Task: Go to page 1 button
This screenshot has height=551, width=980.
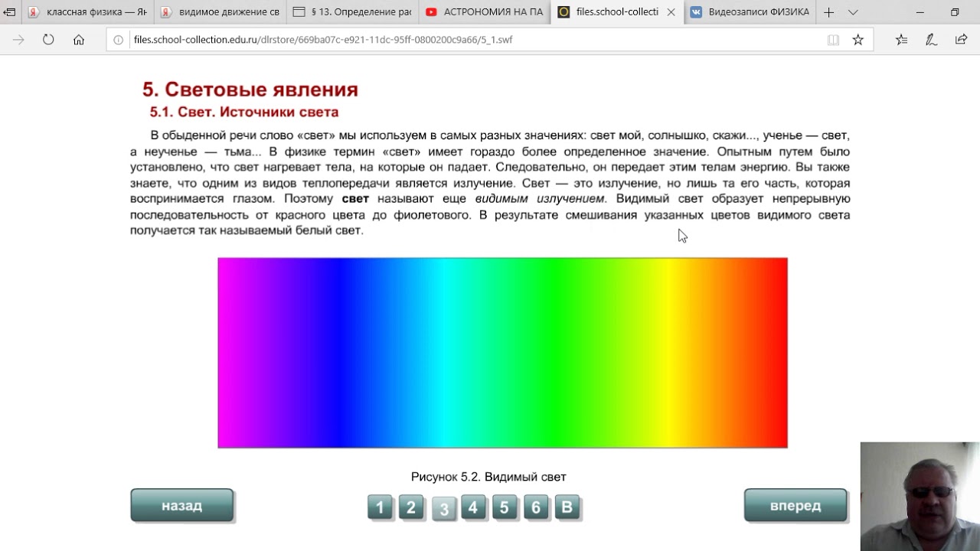Action: [380, 507]
